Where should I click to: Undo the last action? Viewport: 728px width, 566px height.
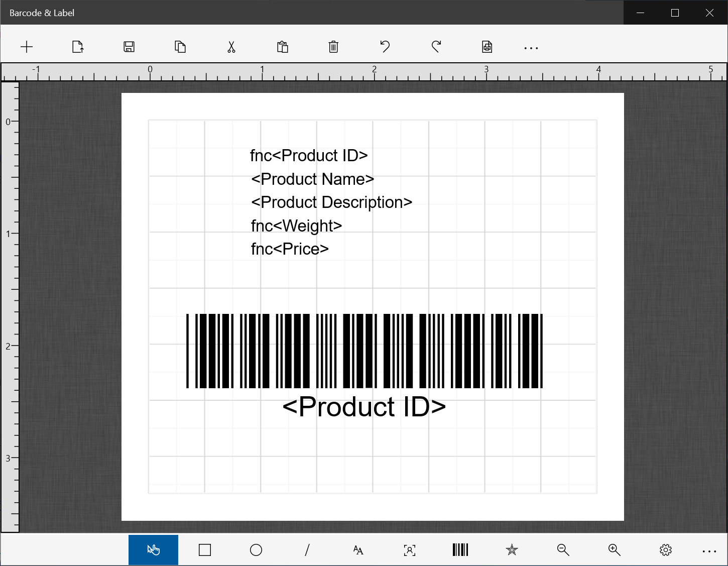385,47
